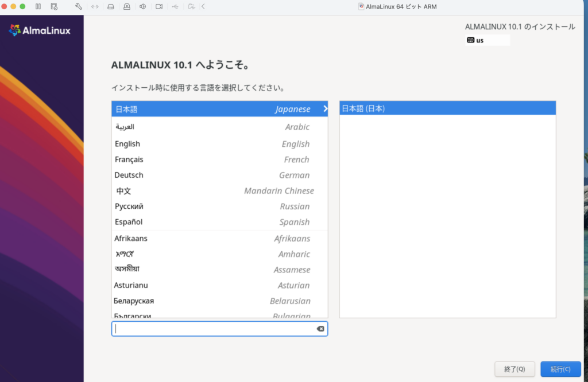This screenshot has width=588, height=382.
Task: Select English from the language list
Action: (x=220, y=144)
